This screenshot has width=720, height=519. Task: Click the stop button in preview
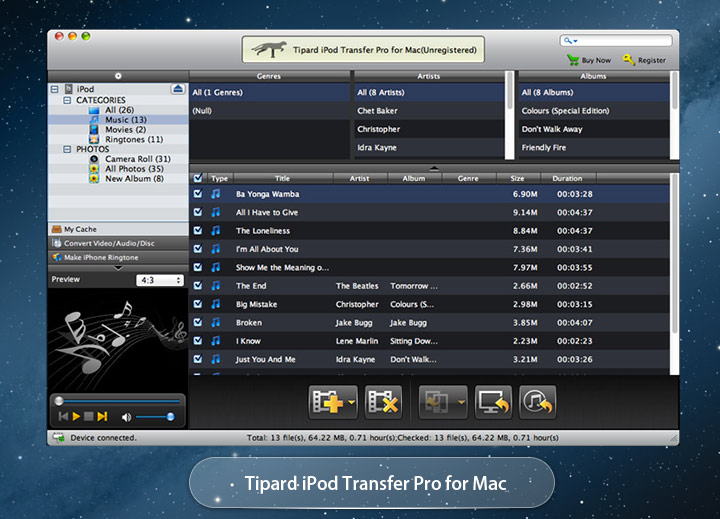click(89, 417)
